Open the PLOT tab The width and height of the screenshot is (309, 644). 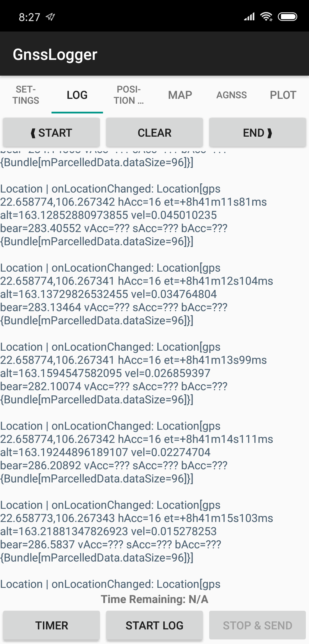pos(283,95)
